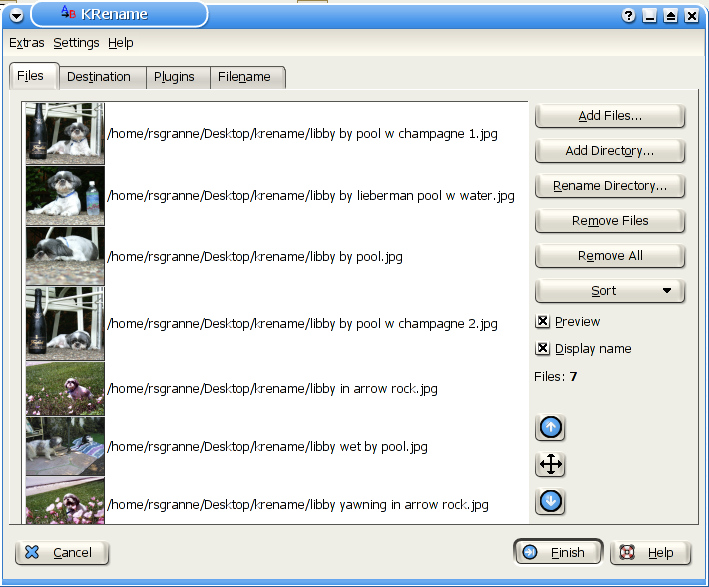Select file path 'libby yawning in arrow rock.jpg'
Image resolution: width=709 pixels, height=587 pixels.
coord(298,505)
